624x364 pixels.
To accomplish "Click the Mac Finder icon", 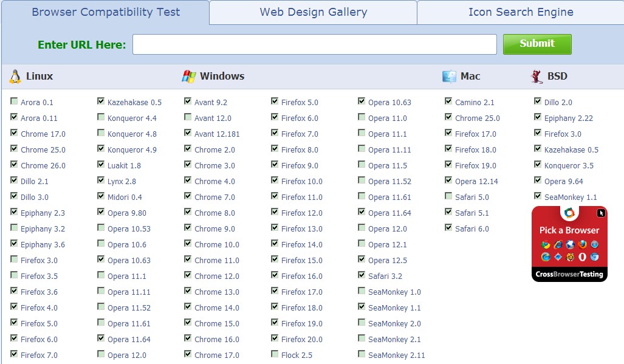I will coord(449,77).
